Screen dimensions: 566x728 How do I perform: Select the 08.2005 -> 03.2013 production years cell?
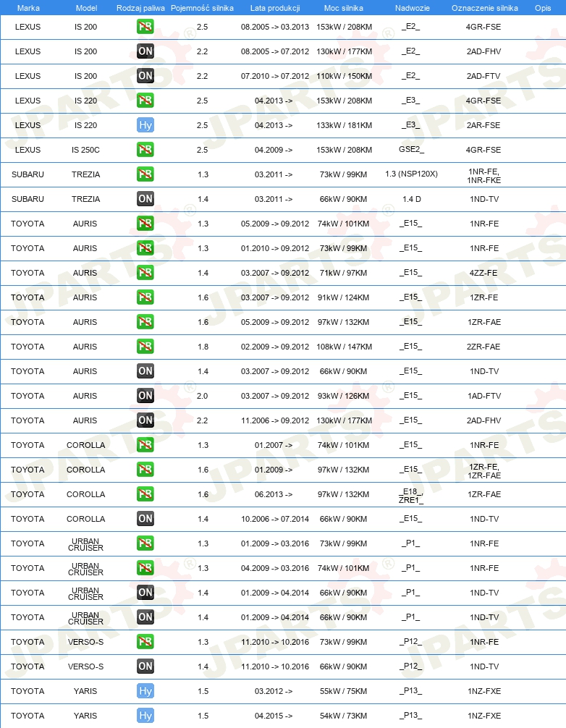(275, 27)
